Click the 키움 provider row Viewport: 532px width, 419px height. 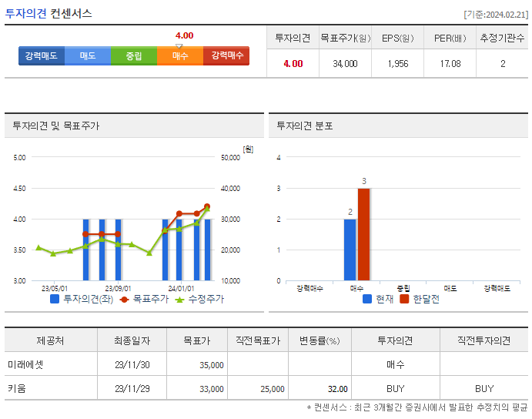(x=266, y=388)
